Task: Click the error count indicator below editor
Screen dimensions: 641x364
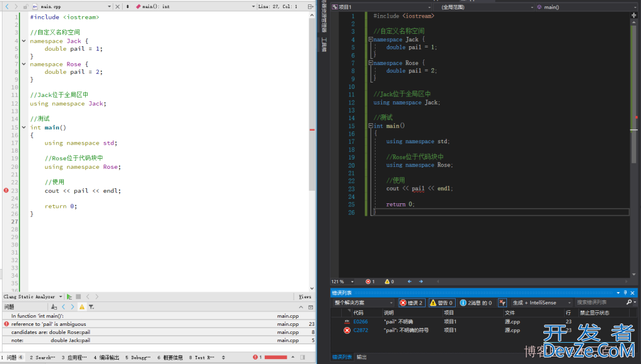Action: coord(370,281)
